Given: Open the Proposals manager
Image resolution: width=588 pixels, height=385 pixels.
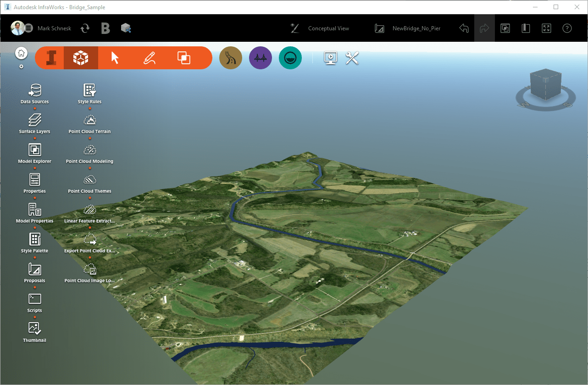Looking at the screenshot, I should click(35, 269).
